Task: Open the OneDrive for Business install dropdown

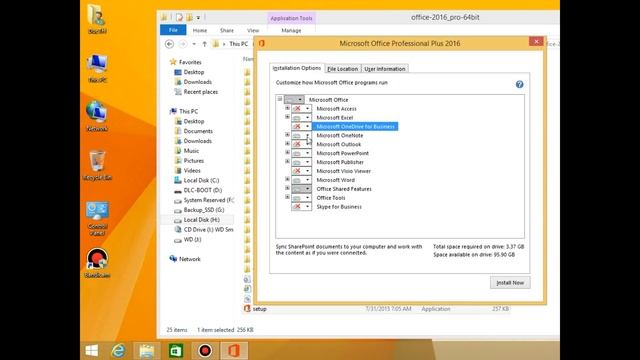Action: point(302,127)
